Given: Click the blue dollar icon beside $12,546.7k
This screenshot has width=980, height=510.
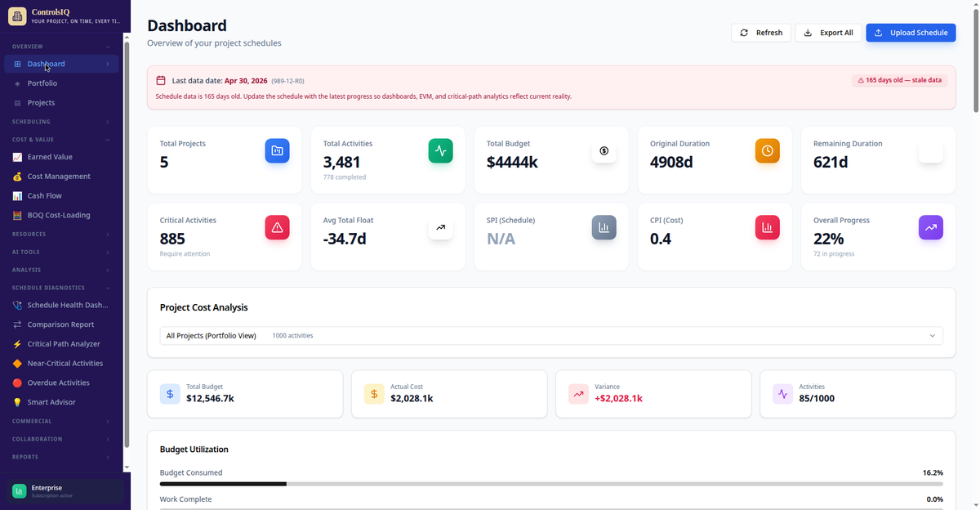Looking at the screenshot, I should [170, 394].
